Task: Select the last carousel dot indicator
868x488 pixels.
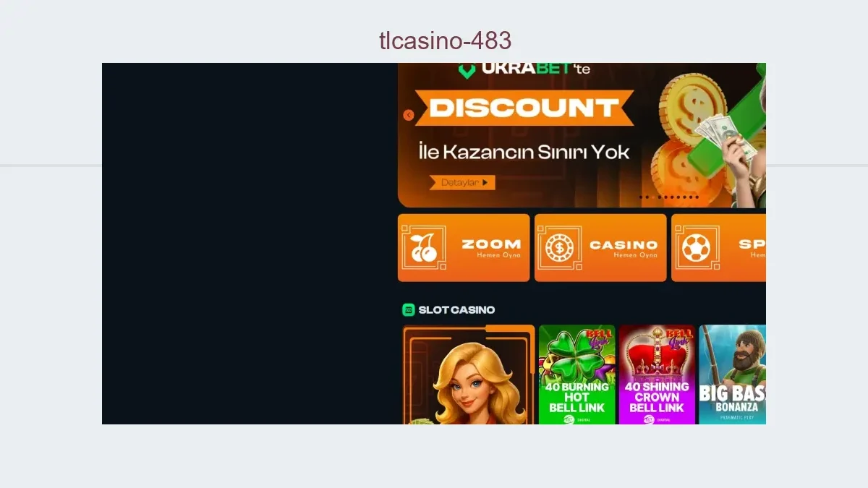Action: [x=697, y=197]
